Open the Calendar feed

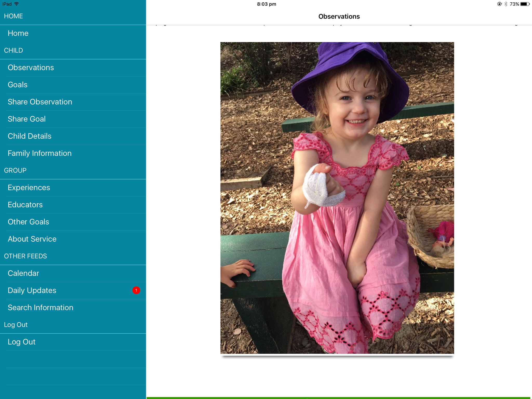pyautogui.click(x=73, y=273)
